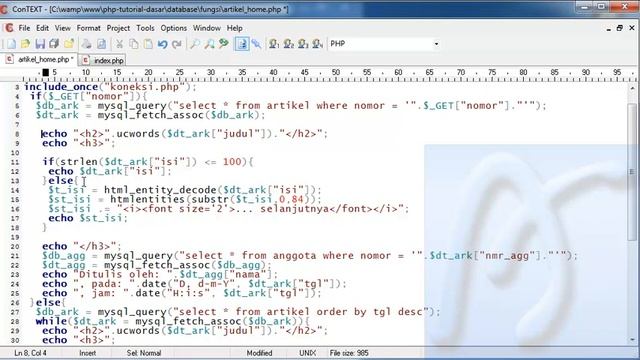Image resolution: width=640 pixels, height=360 pixels.
Task: Open file with the folder toolbar icon
Action: (25, 44)
